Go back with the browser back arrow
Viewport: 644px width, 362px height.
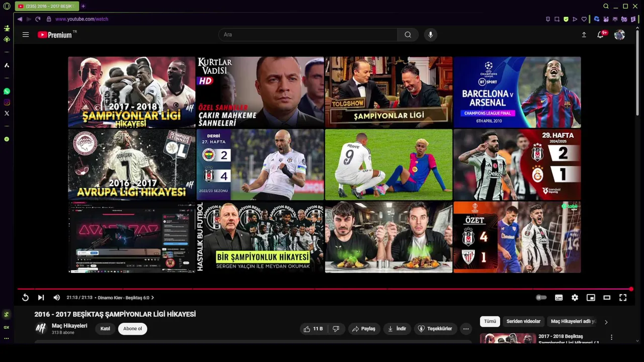pos(20,19)
